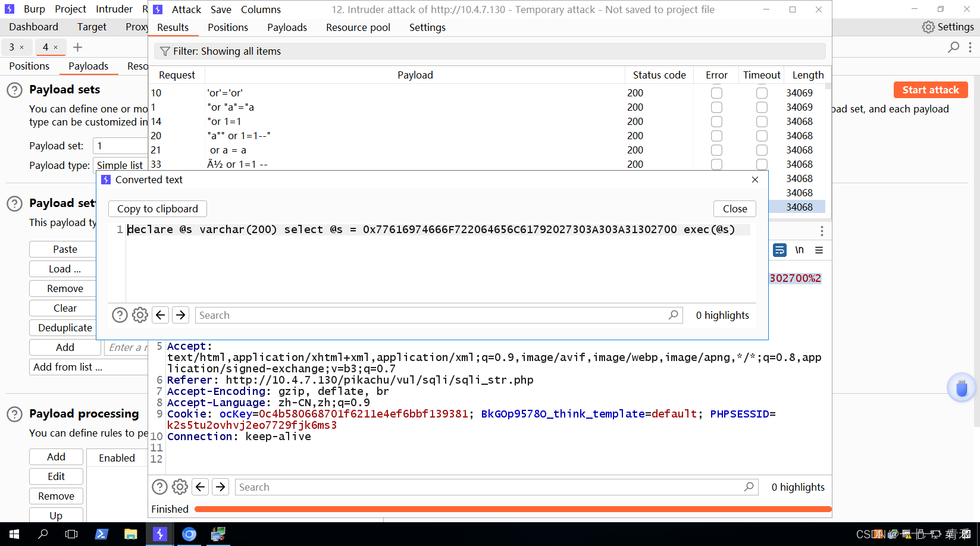
Task: Open Payload processing help icon
Action: pos(14,415)
